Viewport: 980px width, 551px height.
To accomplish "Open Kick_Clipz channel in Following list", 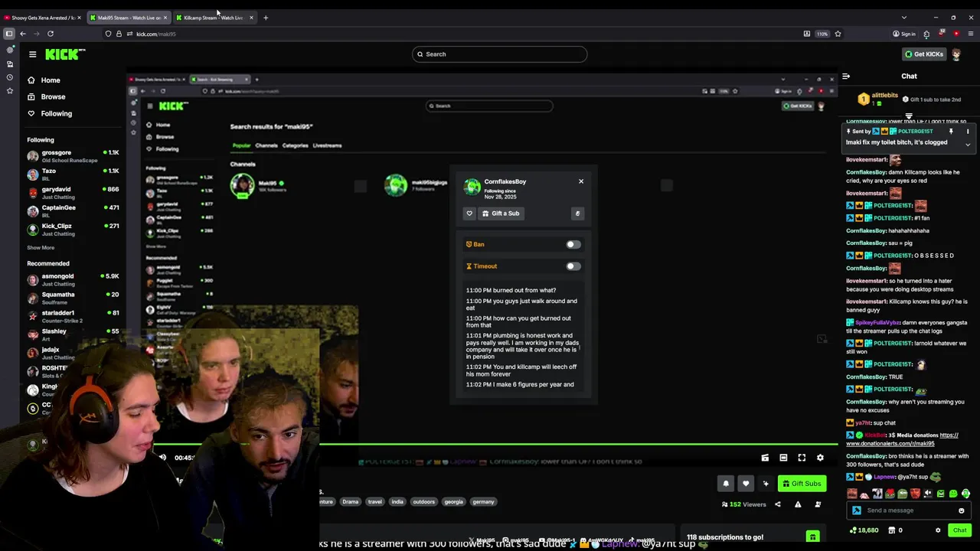I will pos(73,230).
